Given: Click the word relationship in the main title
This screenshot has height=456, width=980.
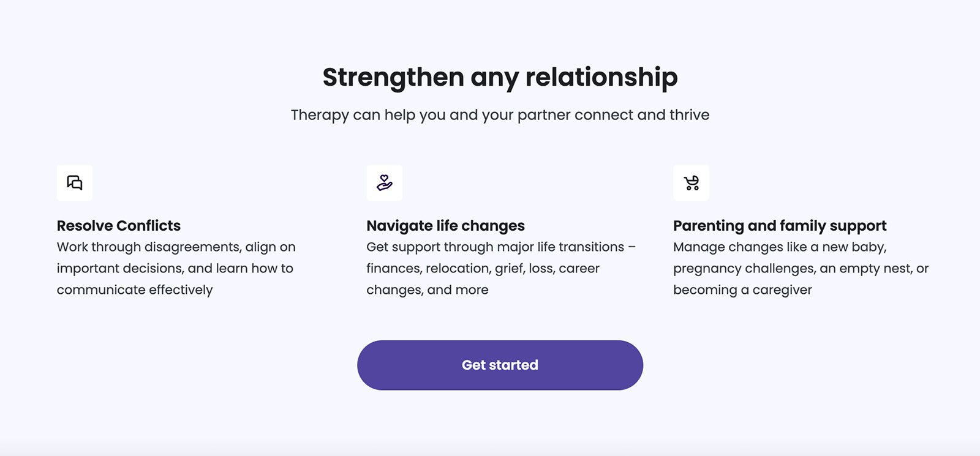Looking at the screenshot, I should click(601, 78).
